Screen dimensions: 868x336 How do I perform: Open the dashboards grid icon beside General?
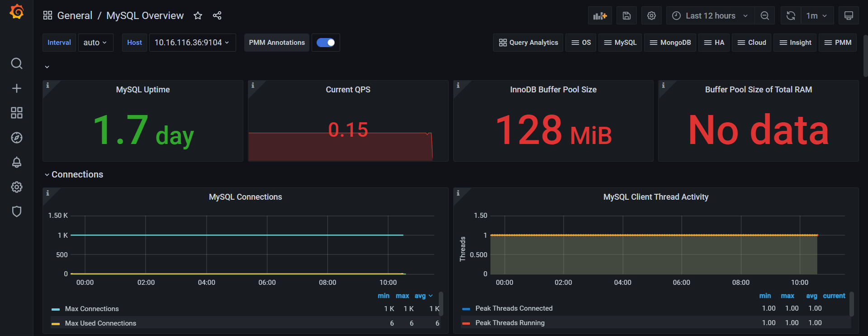tap(47, 15)
